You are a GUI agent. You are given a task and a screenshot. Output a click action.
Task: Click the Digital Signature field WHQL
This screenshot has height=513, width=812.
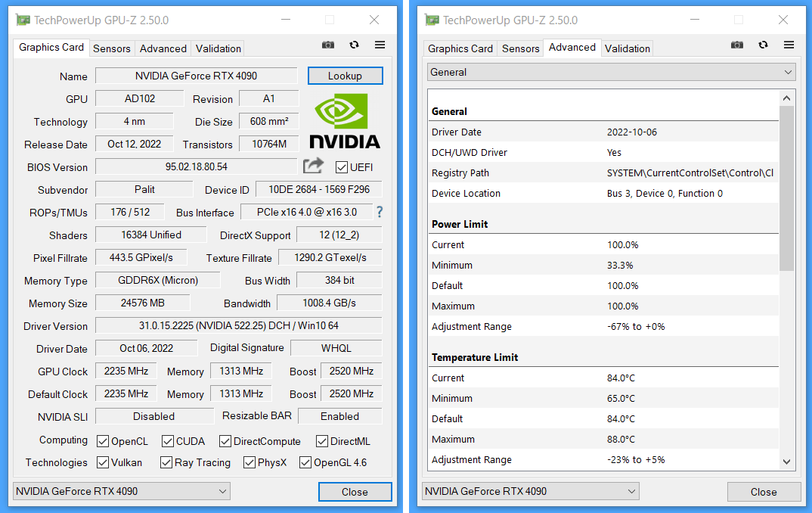pos(336,348)
